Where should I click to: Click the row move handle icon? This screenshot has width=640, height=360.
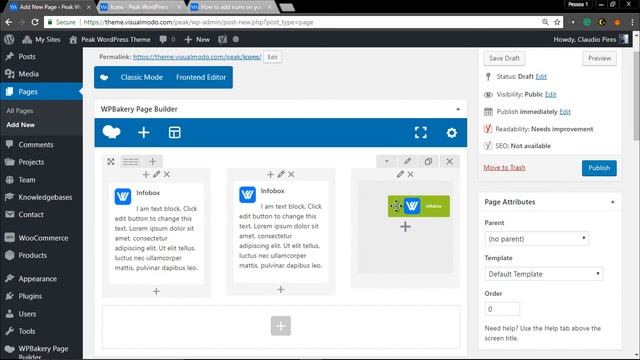111,162
